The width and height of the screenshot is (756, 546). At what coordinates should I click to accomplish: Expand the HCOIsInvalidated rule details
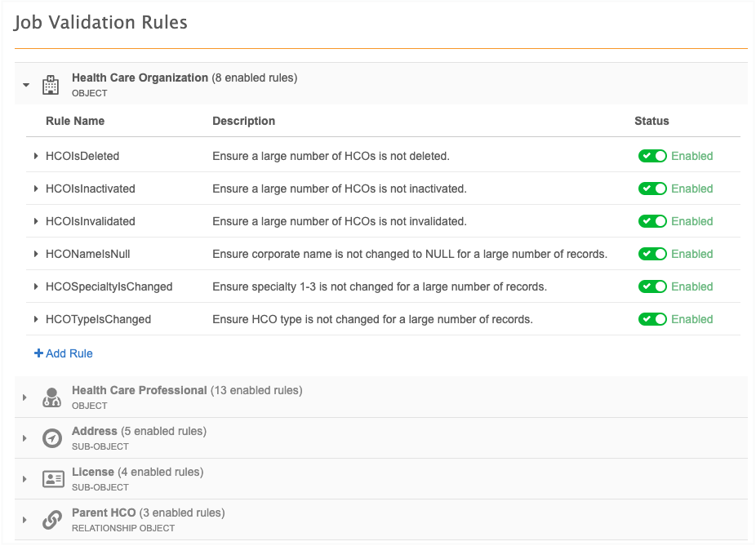point(36,221)
